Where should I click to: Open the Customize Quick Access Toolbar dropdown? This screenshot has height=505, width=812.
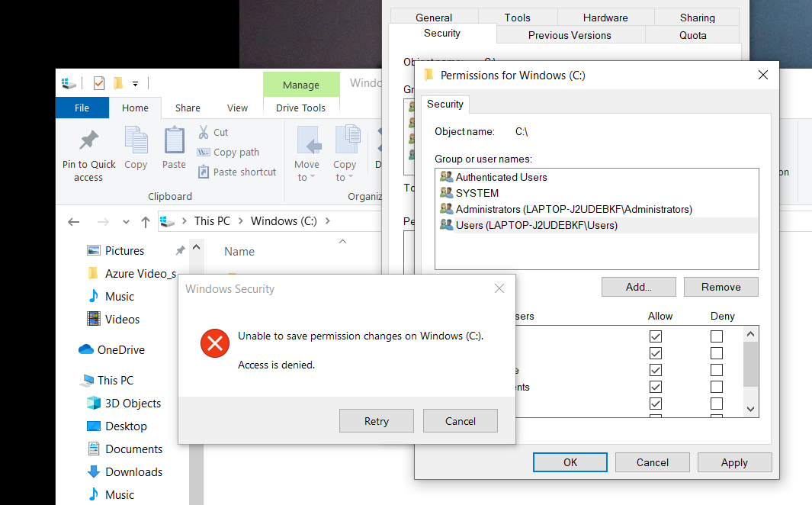click(x=135, y=82)
